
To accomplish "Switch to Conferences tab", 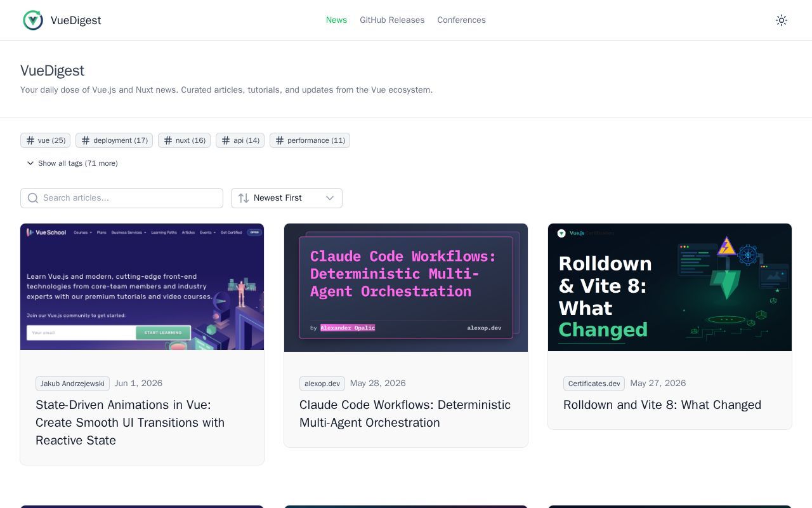I will pos(461,20).
